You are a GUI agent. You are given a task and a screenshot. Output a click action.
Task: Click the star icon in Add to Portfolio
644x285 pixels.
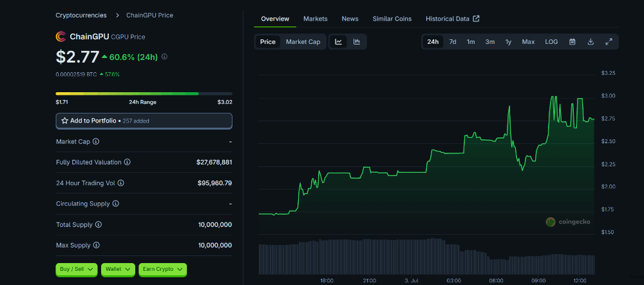(x=64, y=121)
